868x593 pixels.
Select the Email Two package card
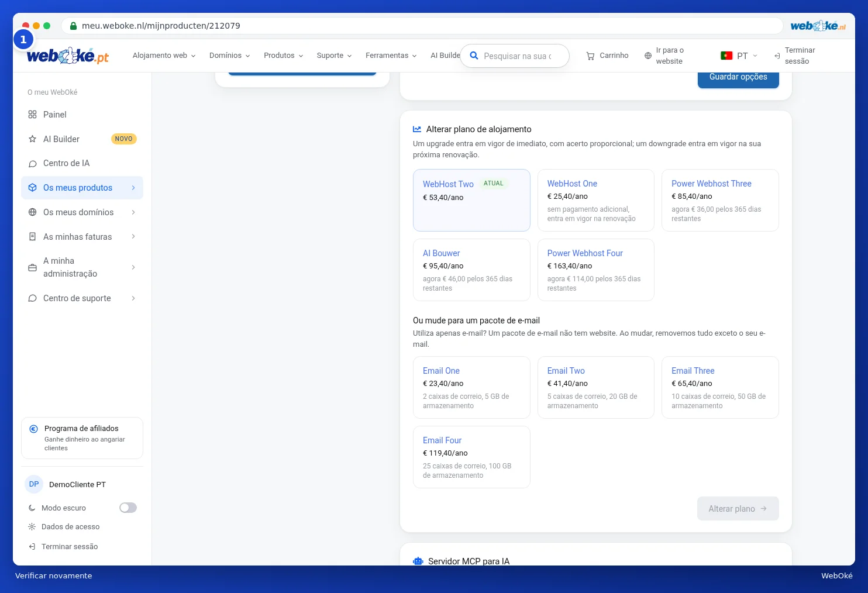595,387
